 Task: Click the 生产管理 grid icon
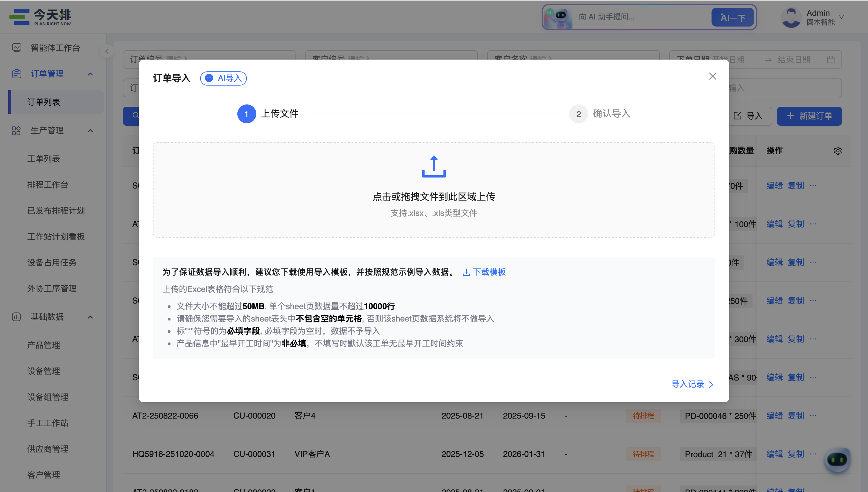click(16, 130)
